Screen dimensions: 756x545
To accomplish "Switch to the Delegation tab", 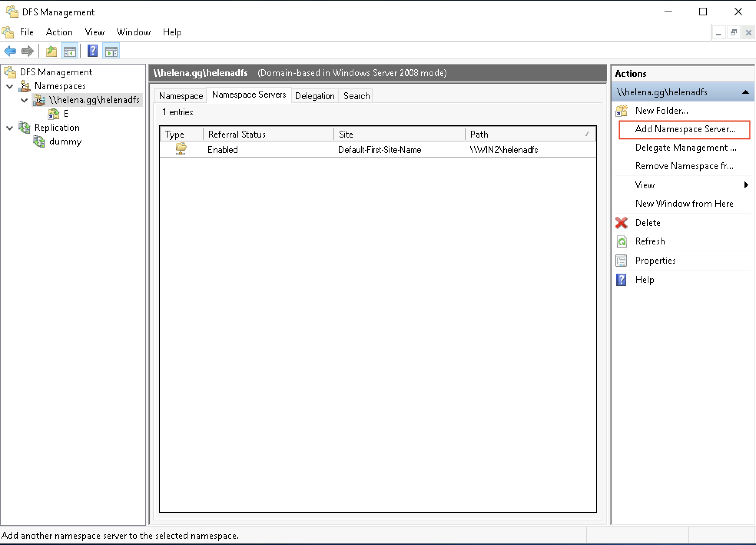I will (x=315, y=96).
